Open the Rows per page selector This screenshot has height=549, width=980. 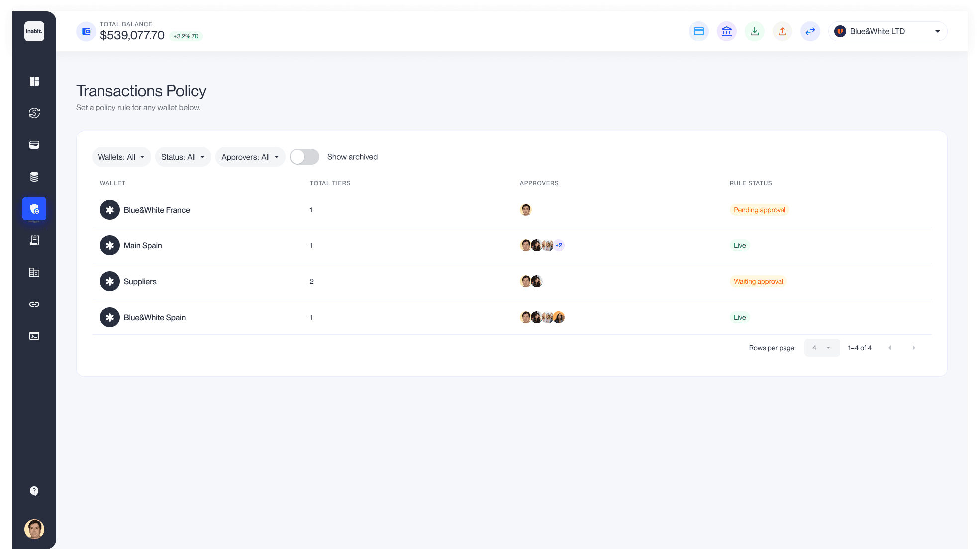tap(822, 348)
